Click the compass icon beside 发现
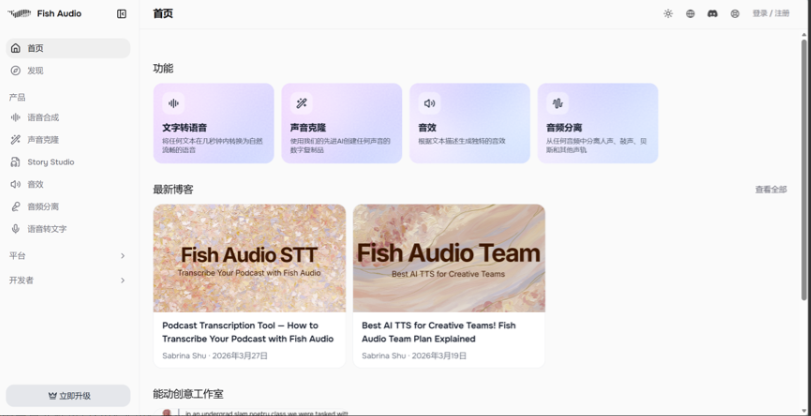The height and width of the screenshot is (416, 811). pyautogui.click(x=16, y=71)
